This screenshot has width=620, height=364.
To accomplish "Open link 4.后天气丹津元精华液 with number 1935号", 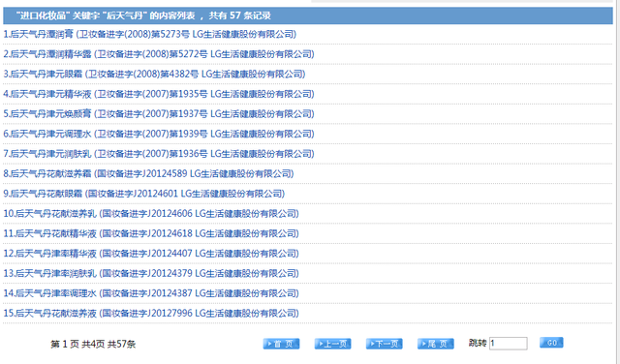I will click(159, 94).
